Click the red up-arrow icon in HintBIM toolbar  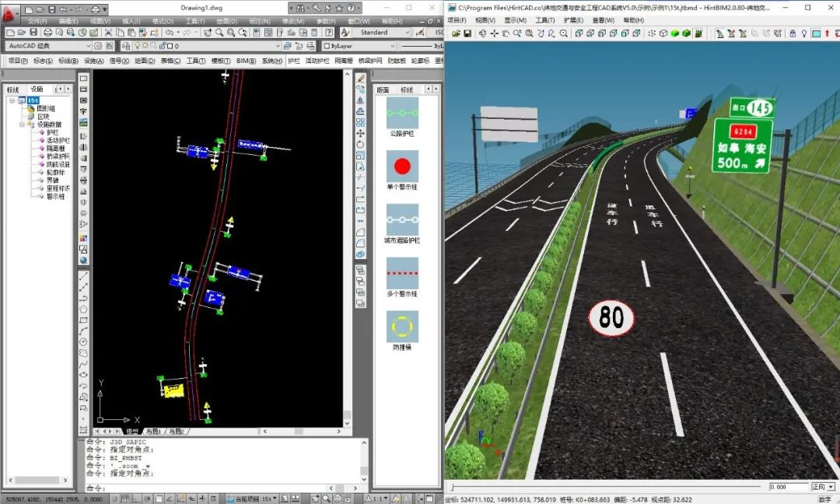coord(828,33)
